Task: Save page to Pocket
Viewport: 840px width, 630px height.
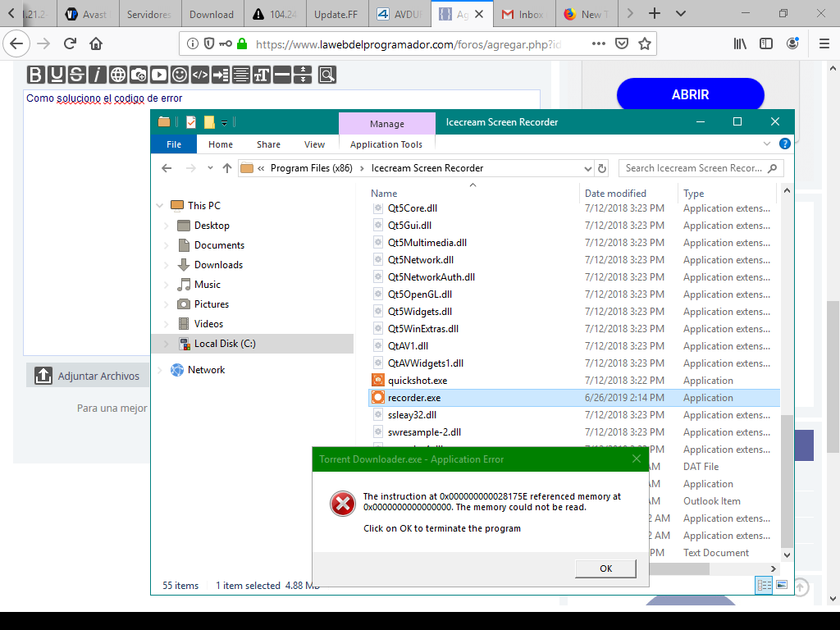Action: pos(622,43)
